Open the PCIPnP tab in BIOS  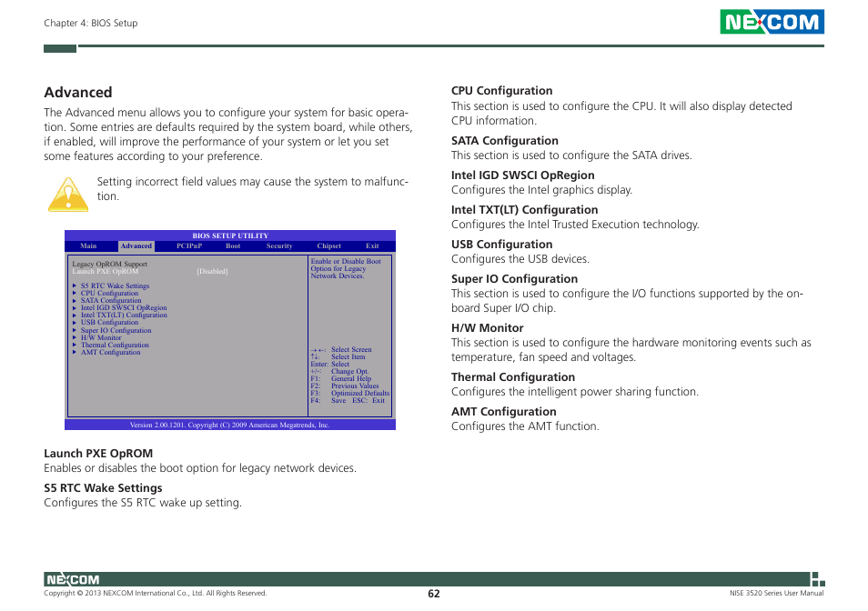(189, 246)
